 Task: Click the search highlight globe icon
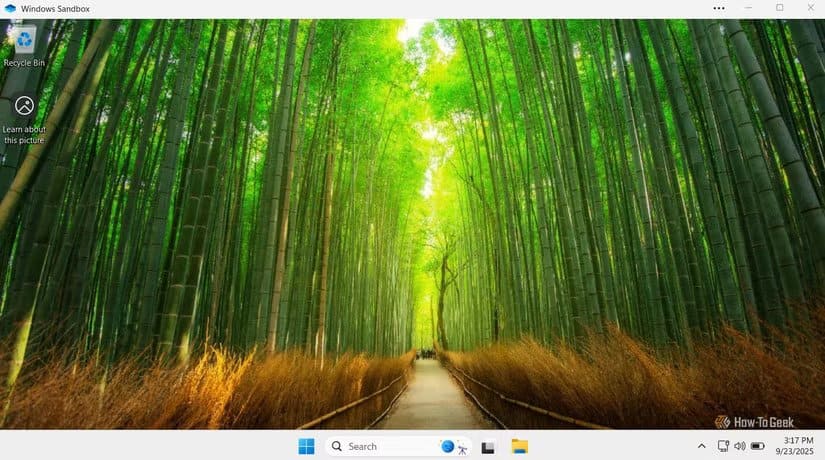(448, 446)
